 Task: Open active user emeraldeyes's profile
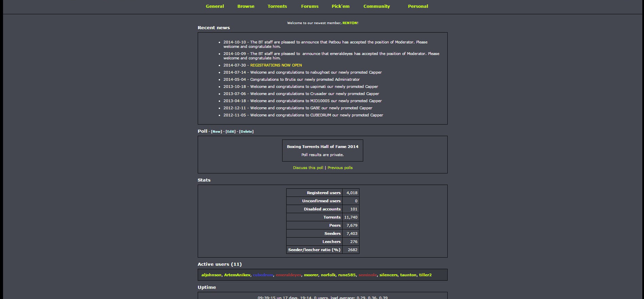pos(289,275)
